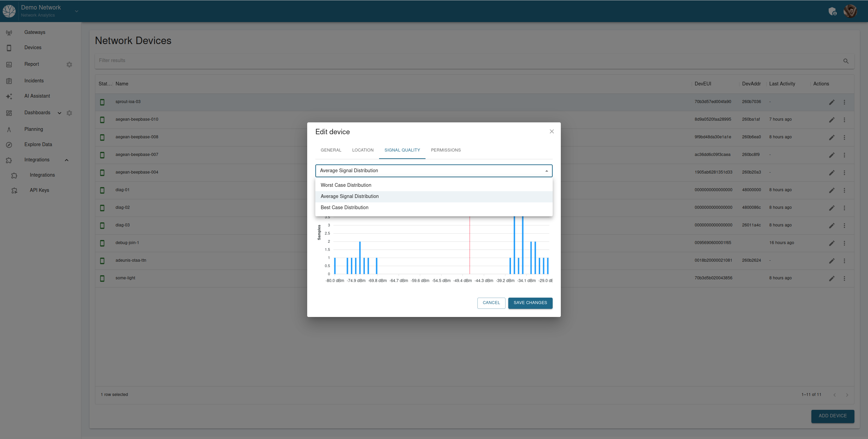This screenshot has width=868, height=439.
Task: Click the Dashboards settings gear icon
Action: 69,113
